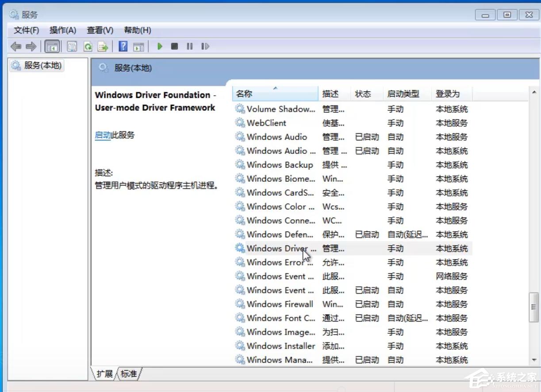Select the Windows Firewall service entry
This screenshot has width=541, height=392.
(x=278, y=304)
